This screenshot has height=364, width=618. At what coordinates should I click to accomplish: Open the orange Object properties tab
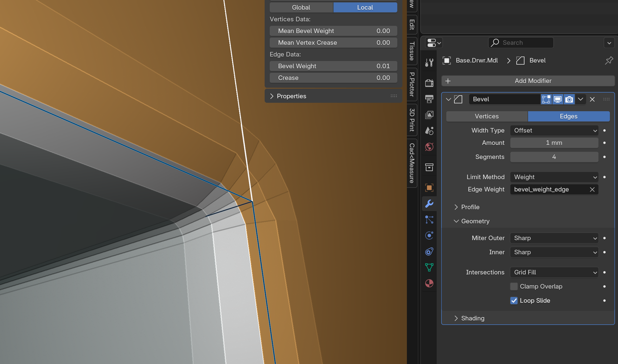[429, 187]
